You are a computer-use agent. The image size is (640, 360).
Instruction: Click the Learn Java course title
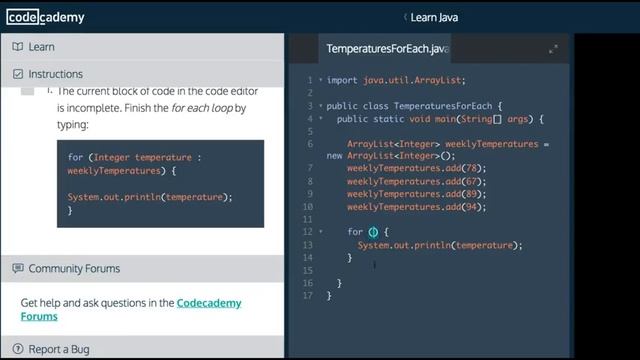tap(434, 18)
